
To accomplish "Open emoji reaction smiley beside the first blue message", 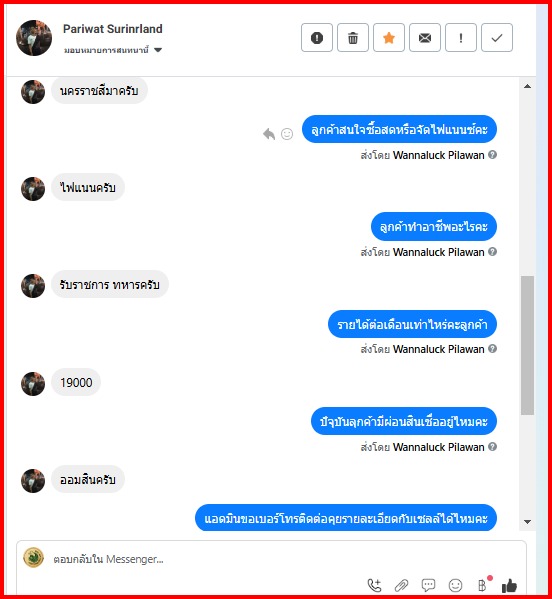I will click(287, 134).
